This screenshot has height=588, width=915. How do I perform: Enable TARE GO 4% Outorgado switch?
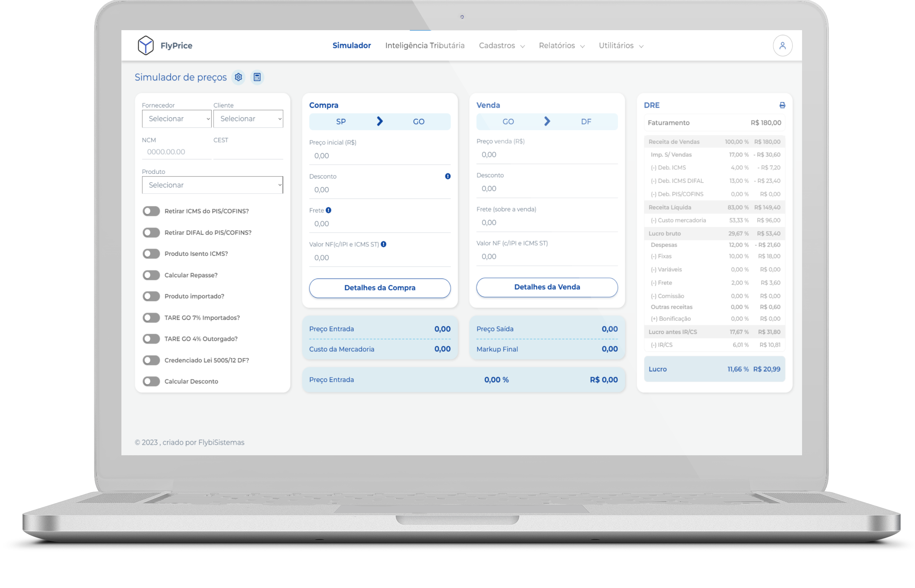coord(151,339)
